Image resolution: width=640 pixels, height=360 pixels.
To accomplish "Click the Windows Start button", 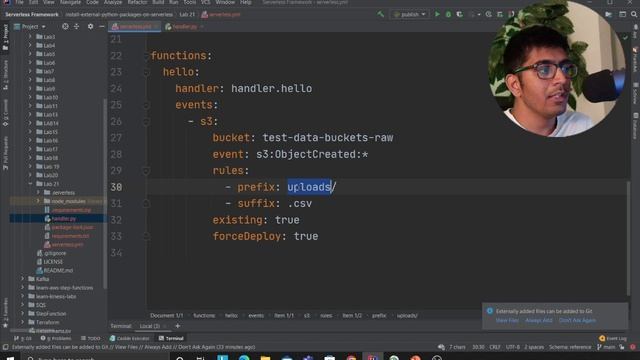I will coord(10,358).
